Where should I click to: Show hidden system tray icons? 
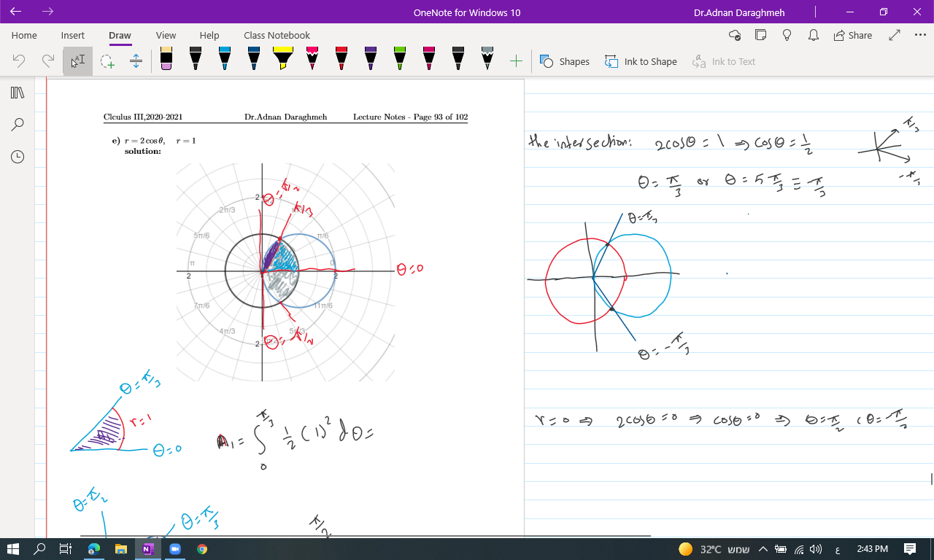[763, 549]
